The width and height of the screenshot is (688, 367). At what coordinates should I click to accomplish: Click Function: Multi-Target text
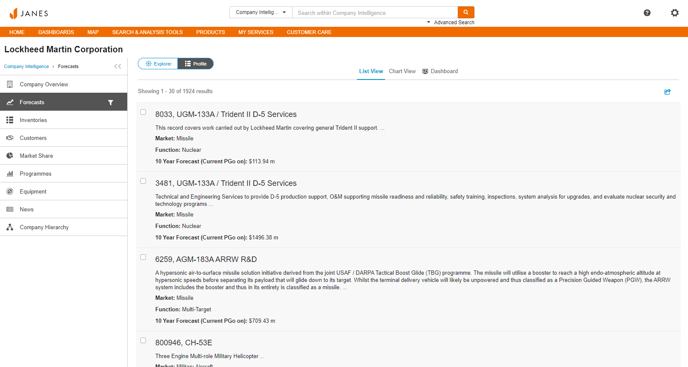183,309
